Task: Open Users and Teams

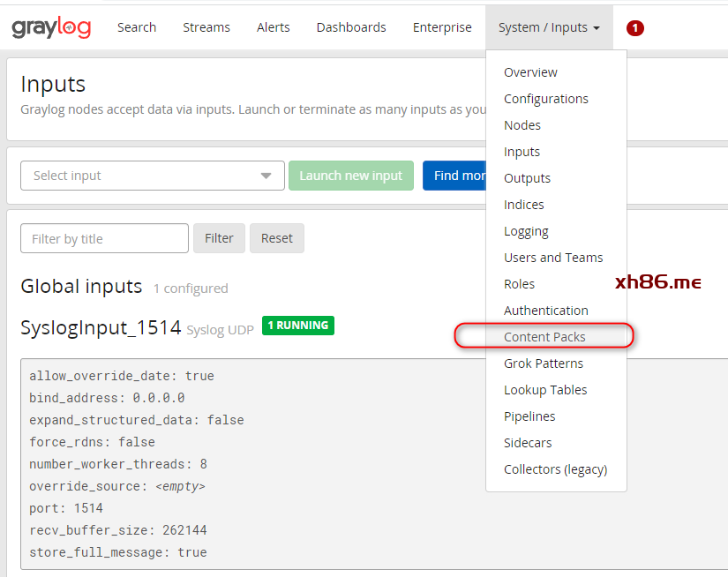Action: tap(553, 258)
